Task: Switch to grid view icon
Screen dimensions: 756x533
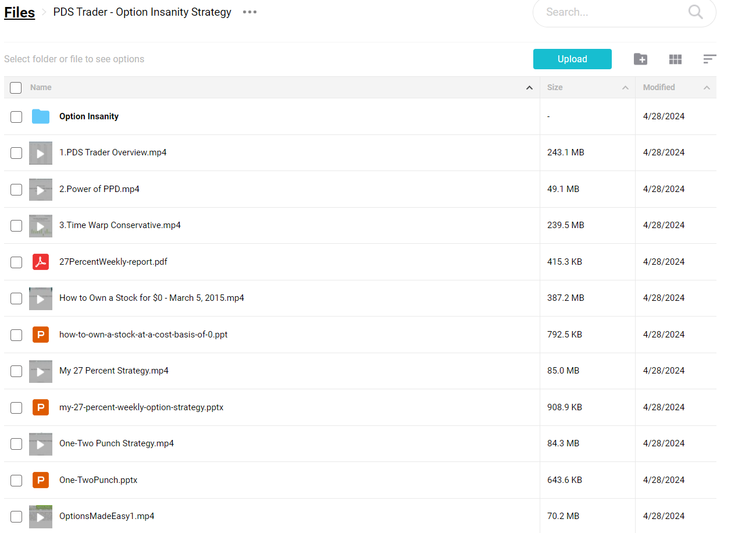Action: 675,59
